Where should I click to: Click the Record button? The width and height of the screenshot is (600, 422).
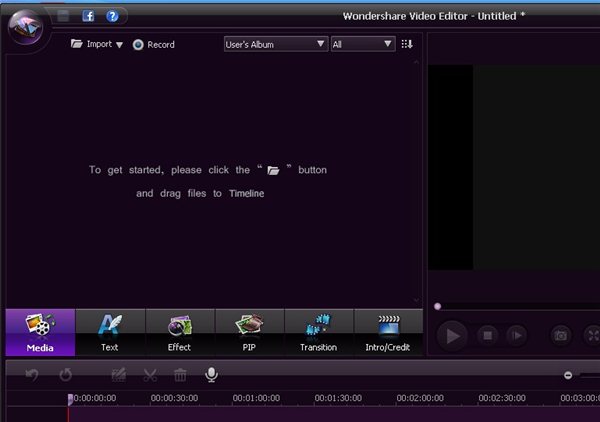tap(153, 45)
